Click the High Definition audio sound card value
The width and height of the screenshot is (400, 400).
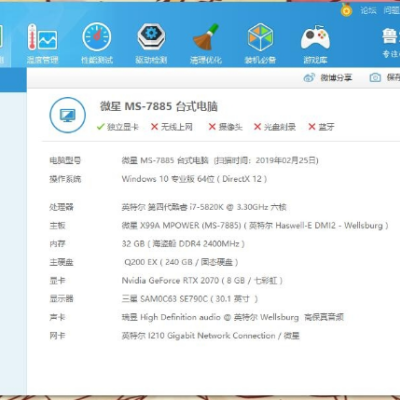[x=232, y=317]
